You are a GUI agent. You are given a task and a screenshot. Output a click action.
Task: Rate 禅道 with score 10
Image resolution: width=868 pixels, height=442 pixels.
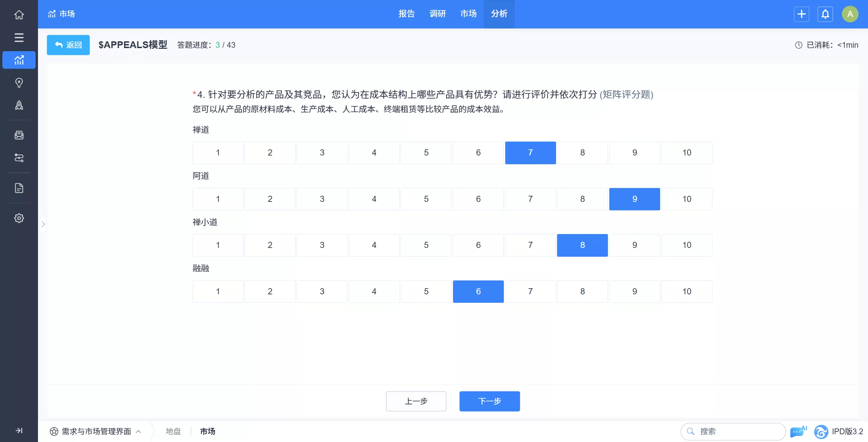point(687,153)
